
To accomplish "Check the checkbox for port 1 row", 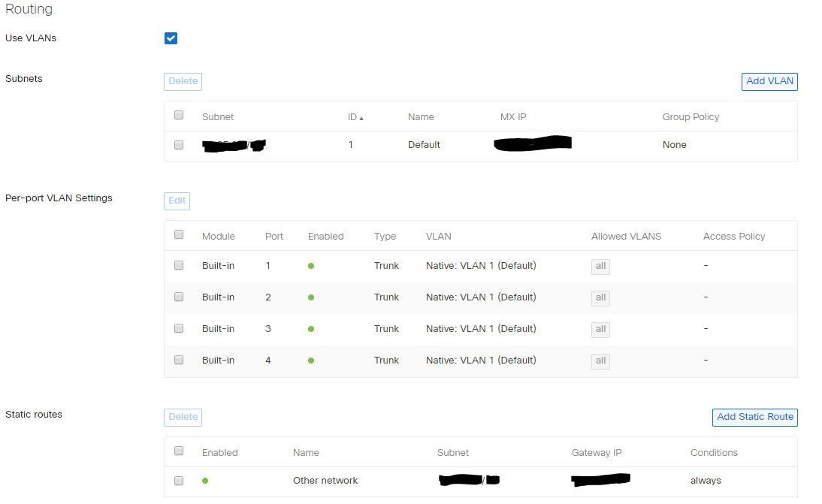I will pos(178,265).
